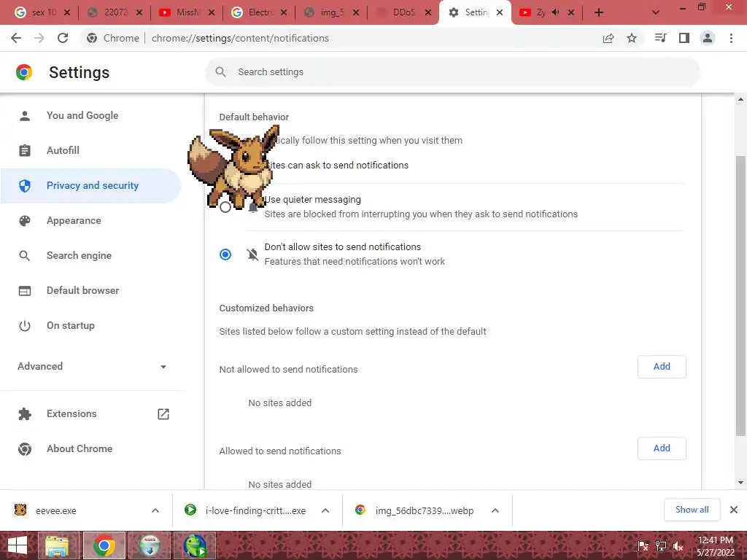Open Appearance settings
Screen dimensions: 747x560
tap(74, 220)
